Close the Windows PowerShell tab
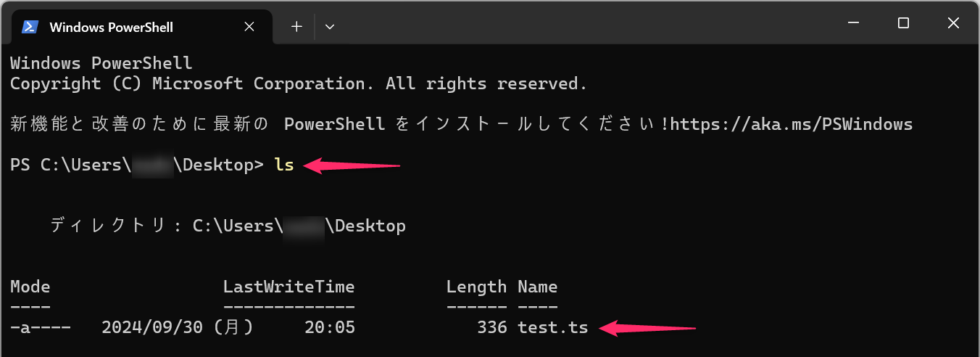980x357 pixels. (x=249, y=27)
